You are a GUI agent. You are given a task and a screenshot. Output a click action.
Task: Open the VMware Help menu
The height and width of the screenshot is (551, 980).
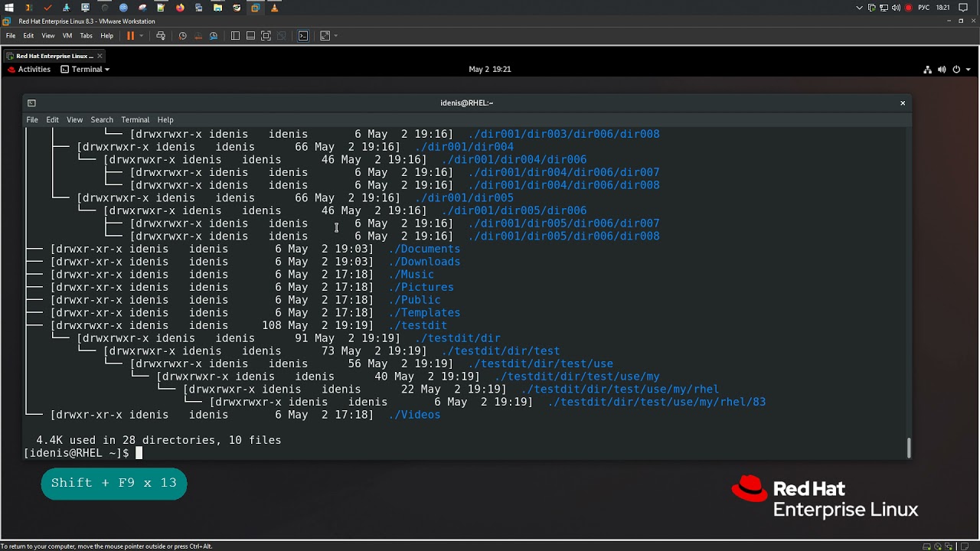pos(107,35)
